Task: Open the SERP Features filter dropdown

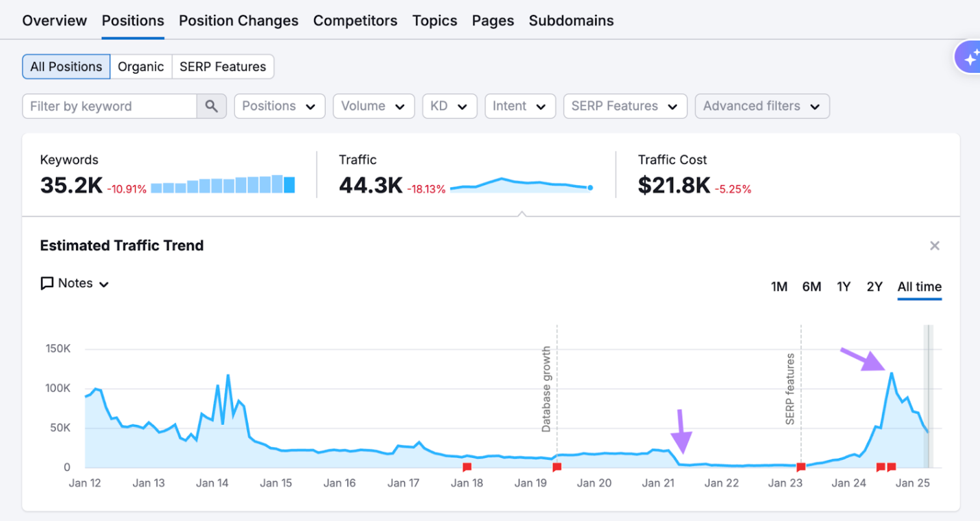Action: (x=624, y=106)
